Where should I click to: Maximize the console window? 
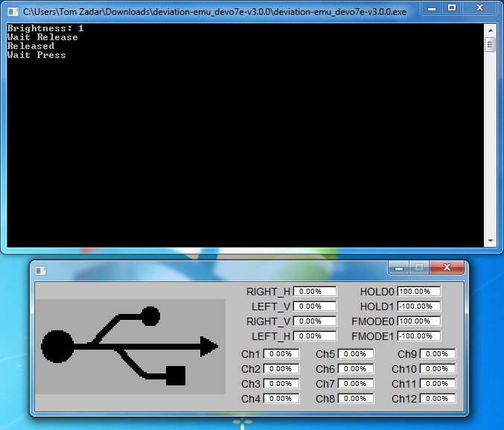pos(452,8)
